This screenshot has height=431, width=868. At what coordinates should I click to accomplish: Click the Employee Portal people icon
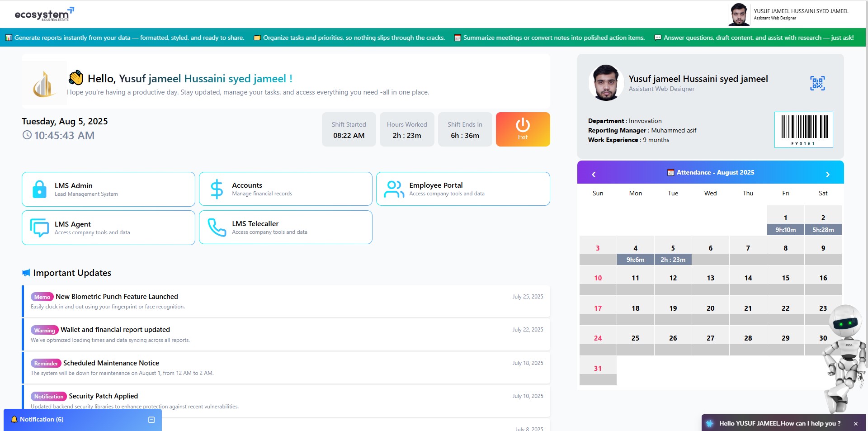pos(394,189)
